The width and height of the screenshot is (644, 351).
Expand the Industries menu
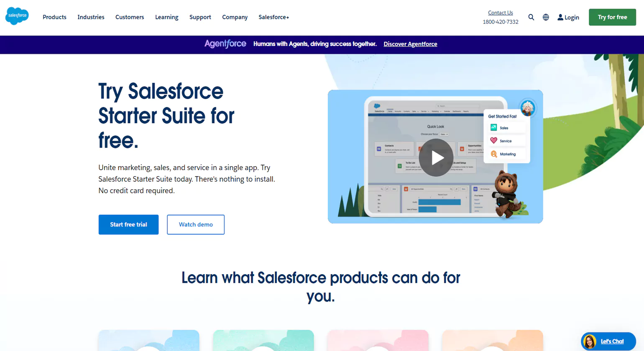tap(91, 17)
